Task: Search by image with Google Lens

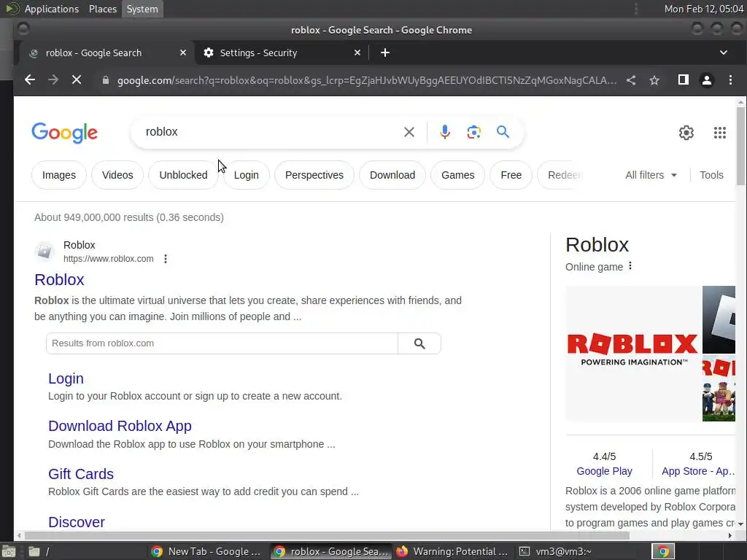Action: pyautogui.click(x=473, y=132)
